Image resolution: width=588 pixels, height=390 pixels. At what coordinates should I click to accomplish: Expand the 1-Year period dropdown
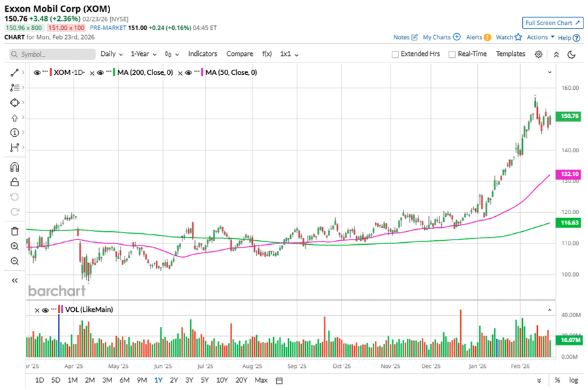click(x=145, y=54)
